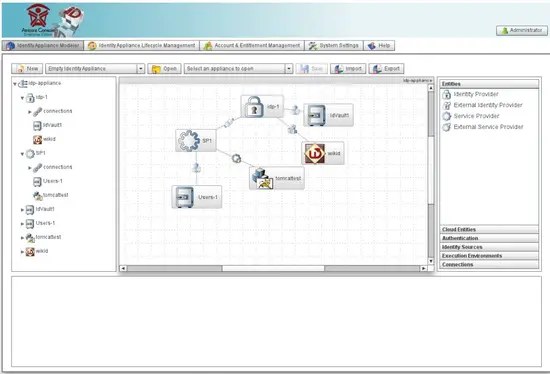Click the Open appliance button

[x=164, y=68]
